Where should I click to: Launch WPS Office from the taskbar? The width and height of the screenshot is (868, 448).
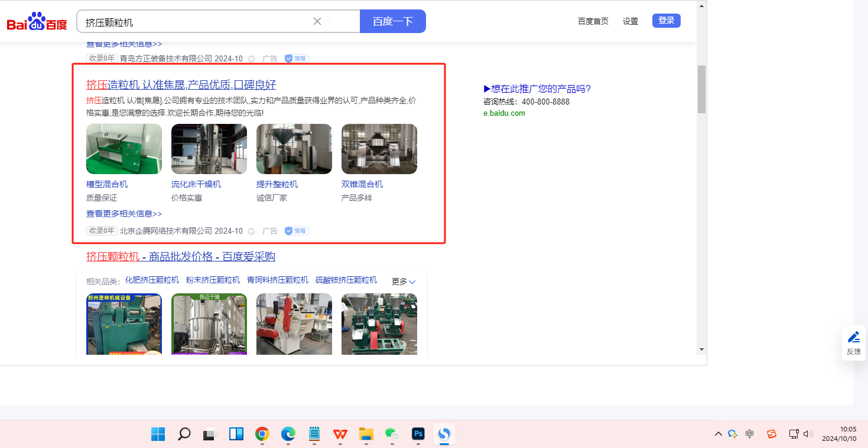pyautogui.click(x=340, y=434)
